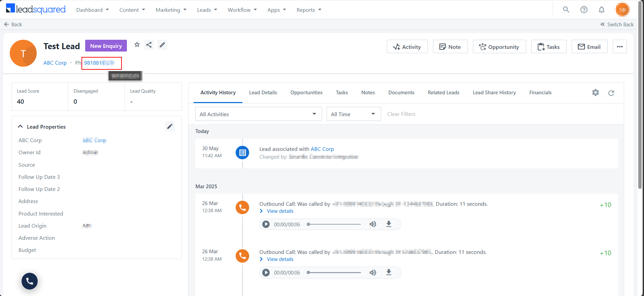The height and width of the screenshot is (296, 644).
Task: Play the first call recording
Action: point(266,224)
